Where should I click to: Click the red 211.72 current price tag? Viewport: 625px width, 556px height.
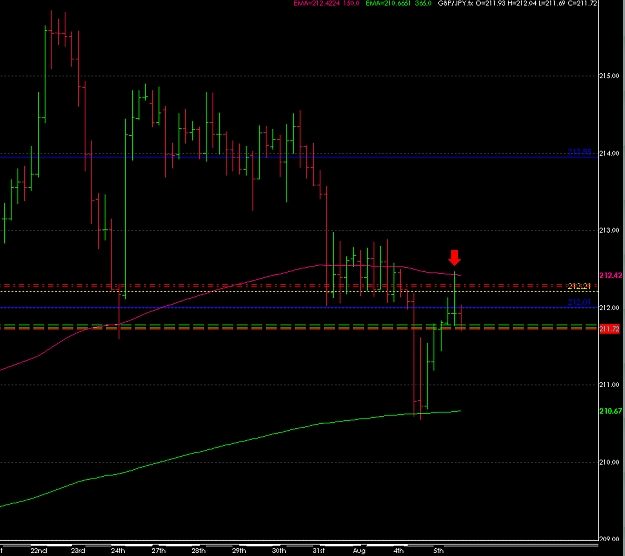609,329
